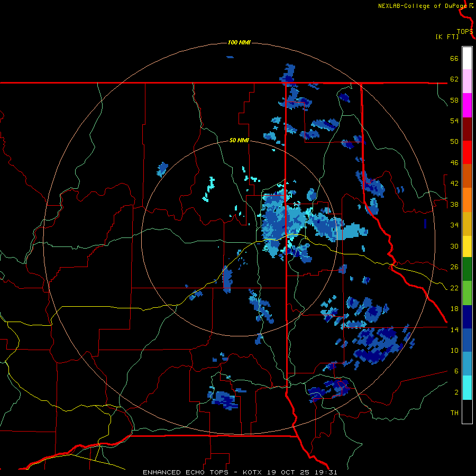The image size is (476, 476).
Task: Click the '50 NMI' range ring label
Action: (x=239, y=140)
